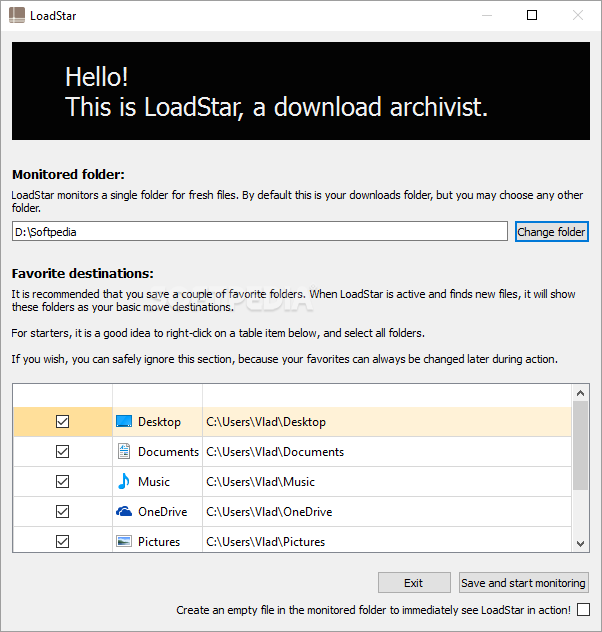Toggle the OneDrive destination checkbox
Viewport: 602px width, 632px height.
tap(62, 511)
